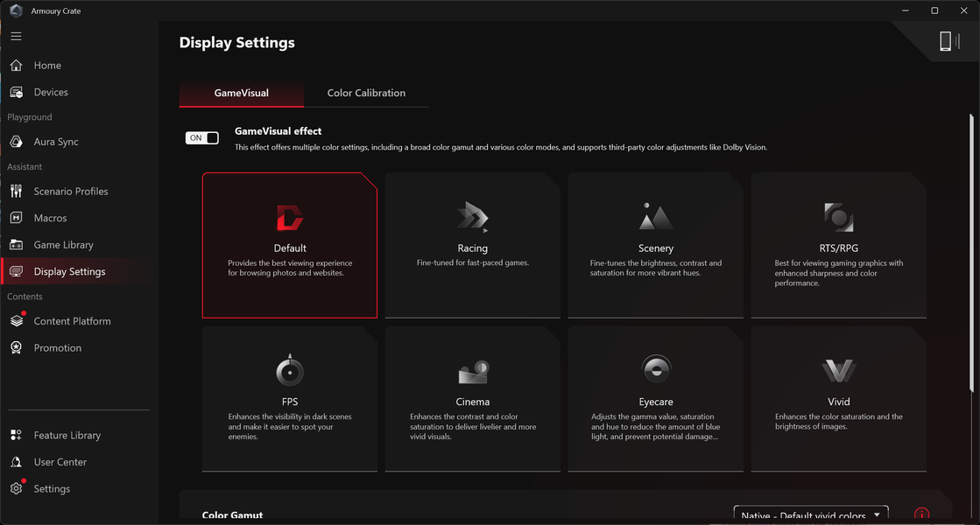Click the Content Platform icon

[16, 321]
